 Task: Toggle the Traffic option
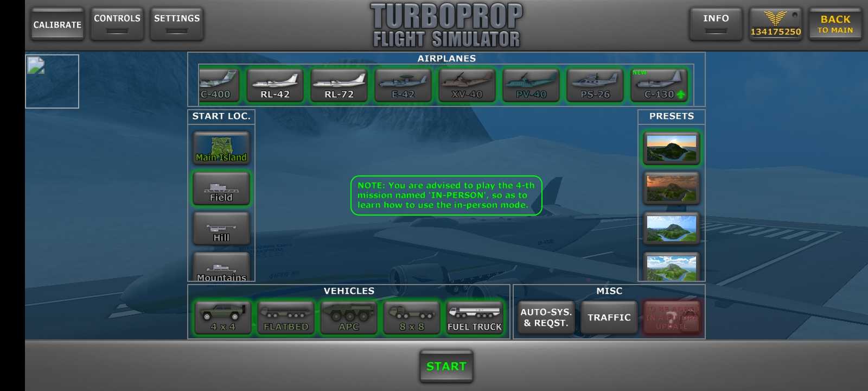click(609, 318)
